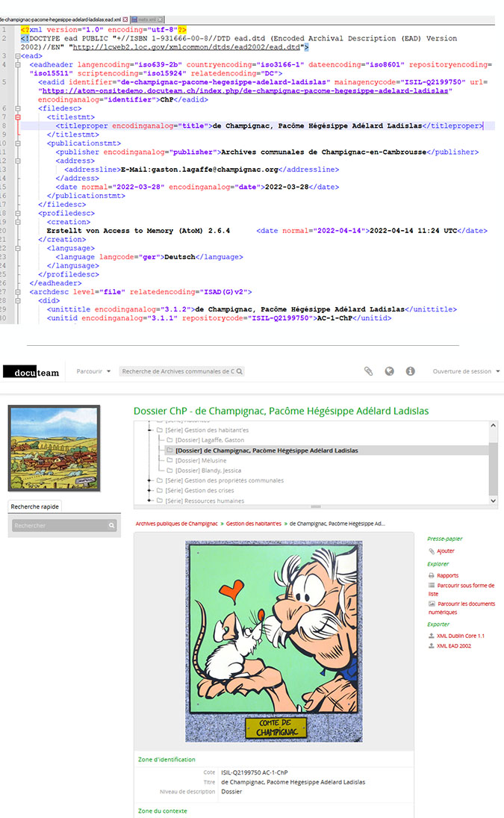Click the Champignac village thumbnail image
504x818 pixels.
[x=54, y=449]
